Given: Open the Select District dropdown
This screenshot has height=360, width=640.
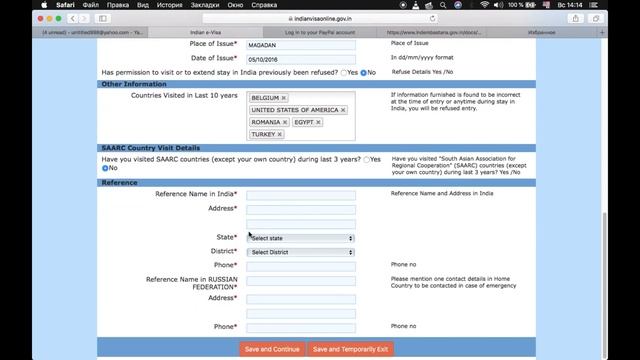Looking at the screenshot, I should 301,252.
